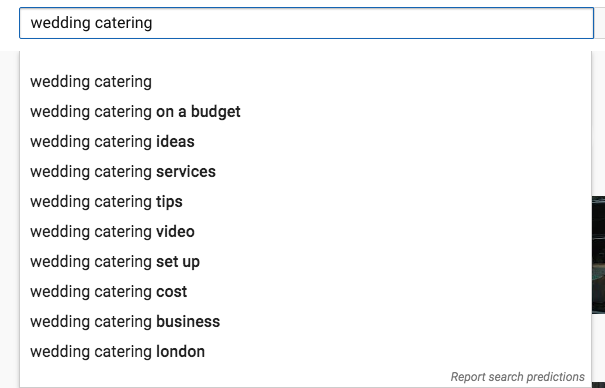Click the bold word "services" in suggestions
This screenshot has height=388, width=605.
pos(186,172)
